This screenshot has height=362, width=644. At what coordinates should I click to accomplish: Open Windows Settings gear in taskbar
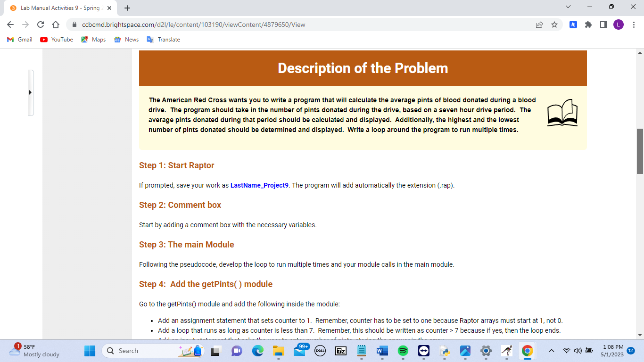(x=486, y=351)
